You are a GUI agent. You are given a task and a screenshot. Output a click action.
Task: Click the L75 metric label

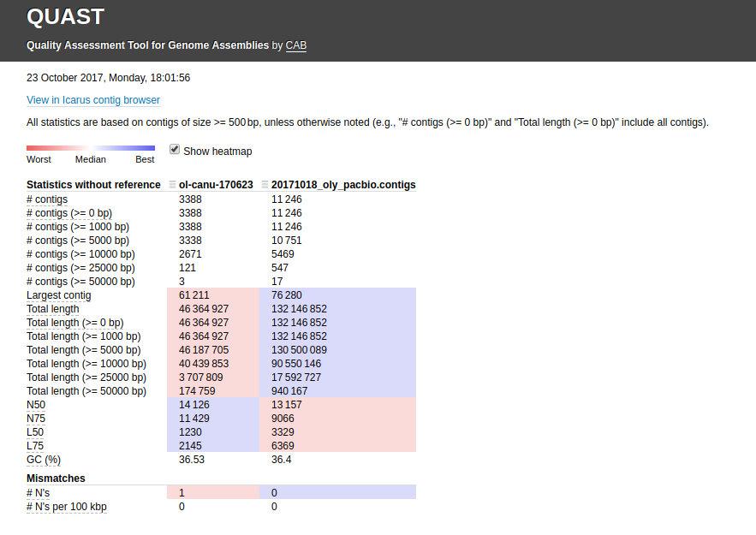tap(36, 446)
